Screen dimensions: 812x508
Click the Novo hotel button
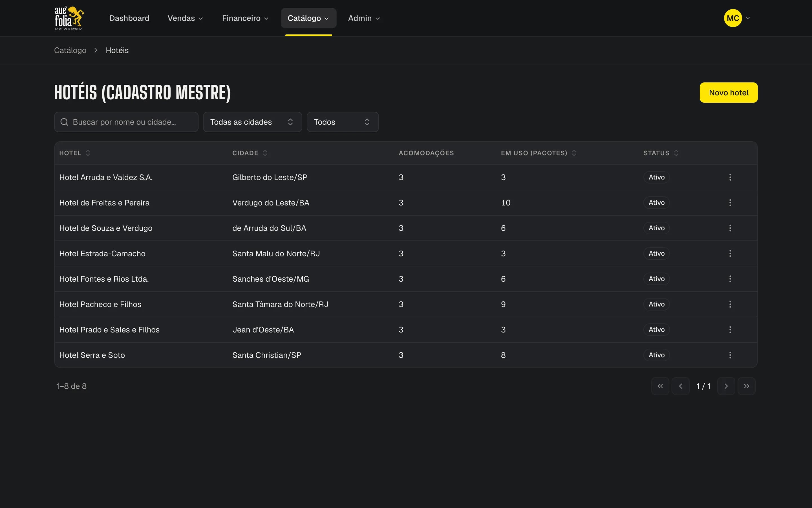coord(729,93)
